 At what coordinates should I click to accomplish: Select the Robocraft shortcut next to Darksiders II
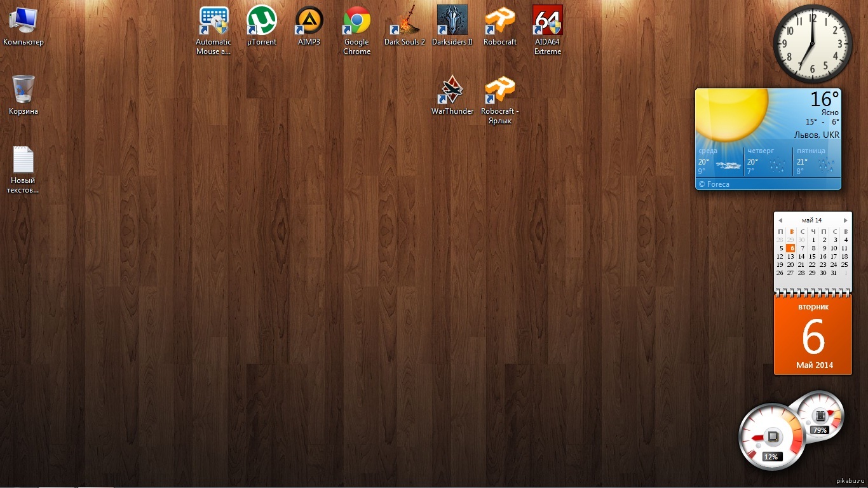499,21
